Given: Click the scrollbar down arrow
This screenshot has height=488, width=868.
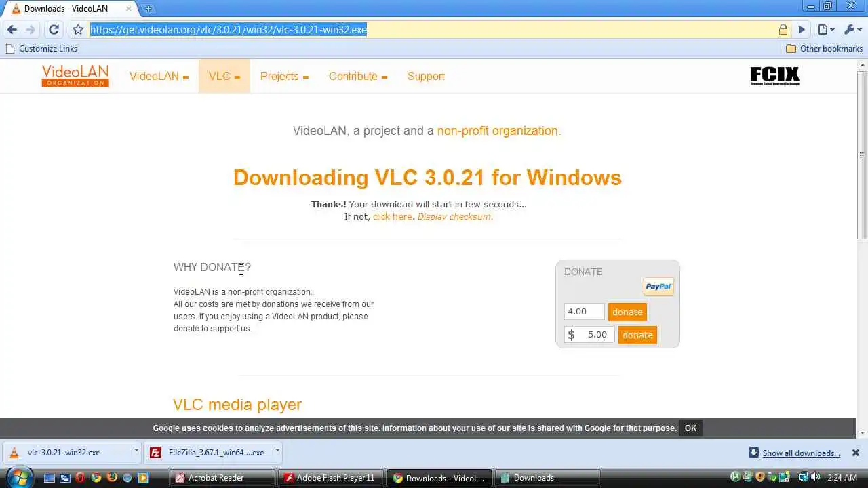Looking at the screenshot, I should 862,432.
